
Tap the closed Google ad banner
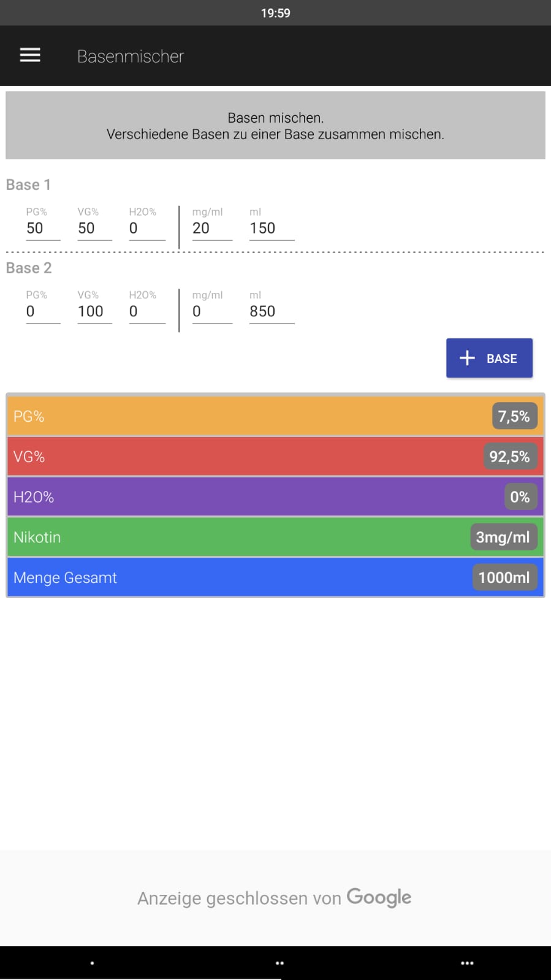point(275,898)
